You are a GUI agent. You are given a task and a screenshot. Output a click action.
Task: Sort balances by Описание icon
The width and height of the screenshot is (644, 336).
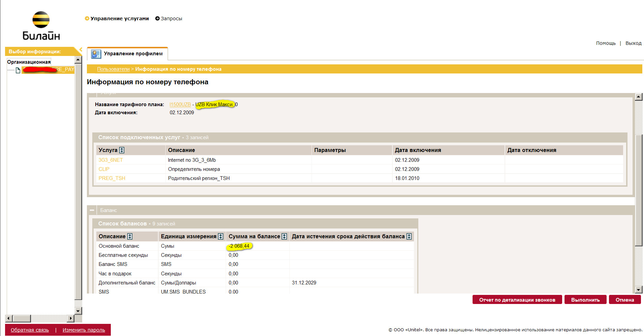(130, 237)
